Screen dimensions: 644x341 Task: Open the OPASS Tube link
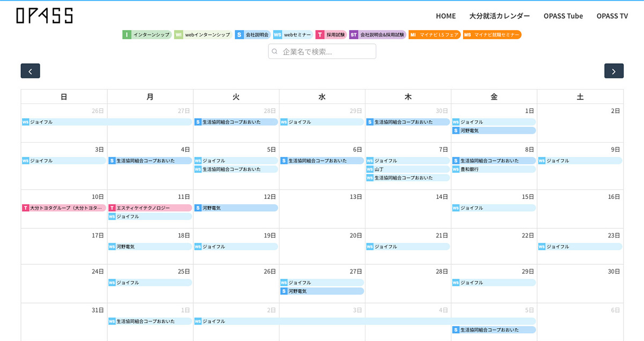click(x=563, y=16)
